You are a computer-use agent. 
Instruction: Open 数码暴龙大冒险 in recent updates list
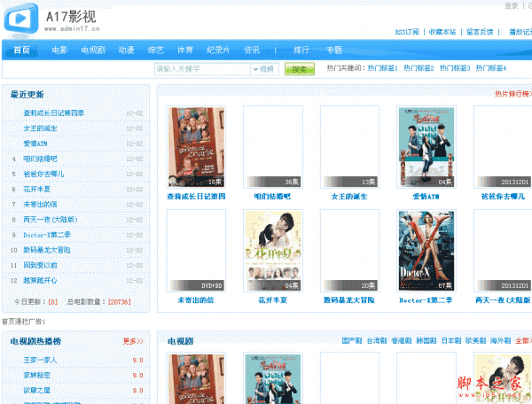coord(47,250)
